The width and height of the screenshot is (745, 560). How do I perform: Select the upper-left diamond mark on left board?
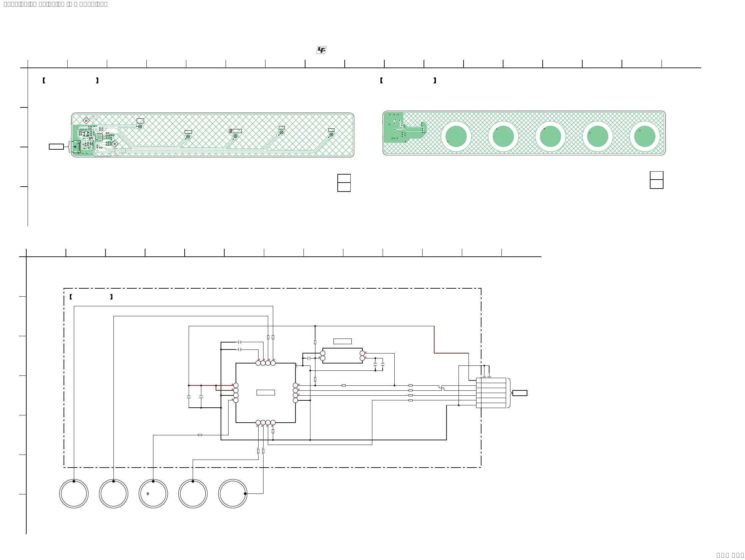86,120
